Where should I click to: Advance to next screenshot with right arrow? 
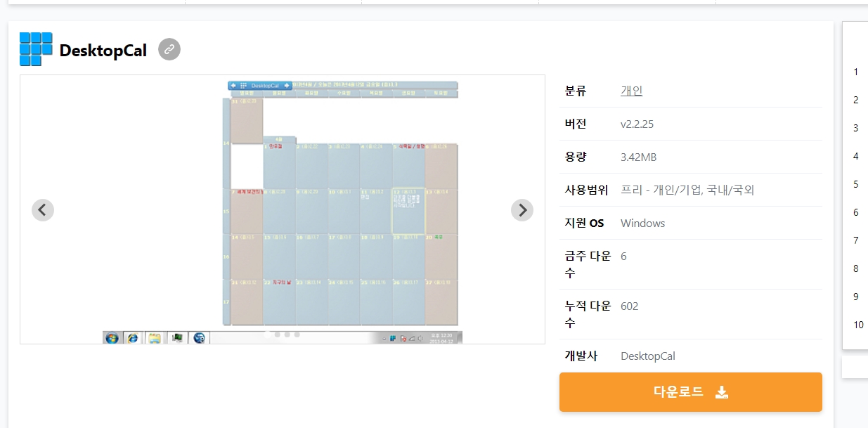tap(522, 209)
